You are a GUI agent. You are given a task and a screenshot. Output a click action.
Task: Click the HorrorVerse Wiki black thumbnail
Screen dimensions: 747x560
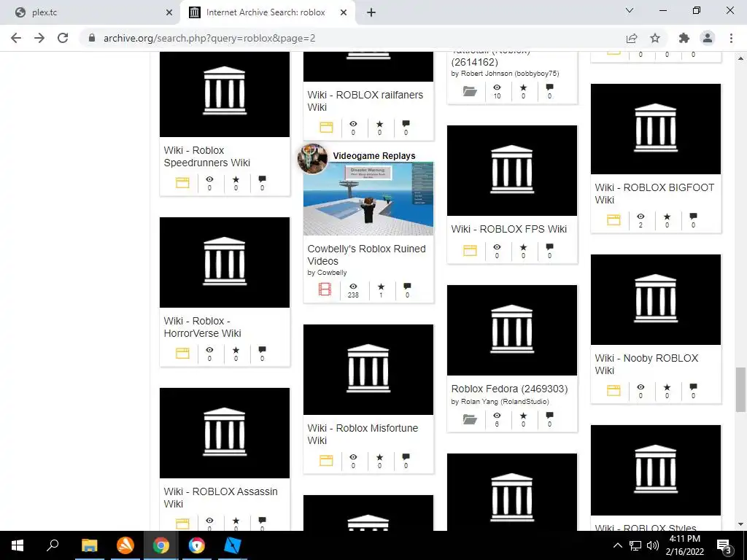click(x=225, y=262)
